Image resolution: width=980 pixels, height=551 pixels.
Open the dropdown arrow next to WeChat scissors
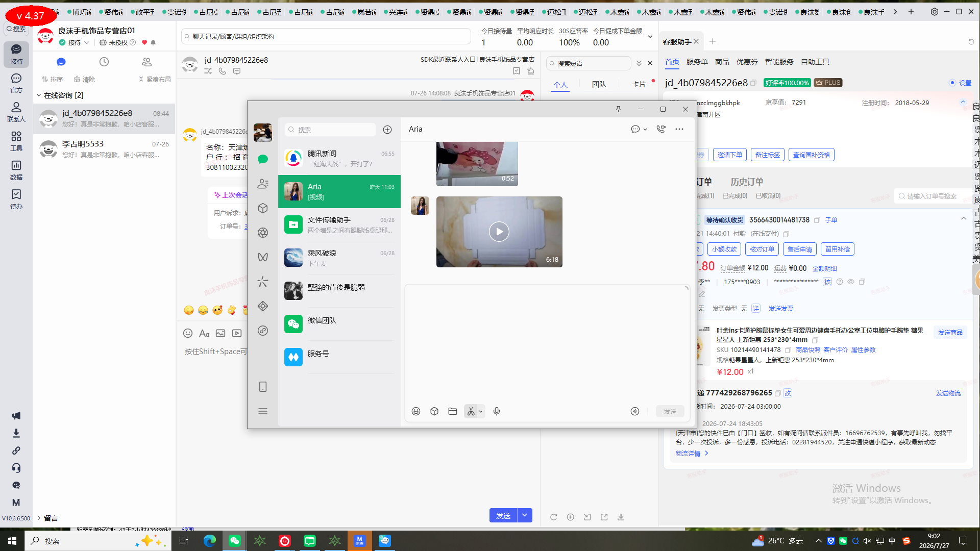pos(481,411)
